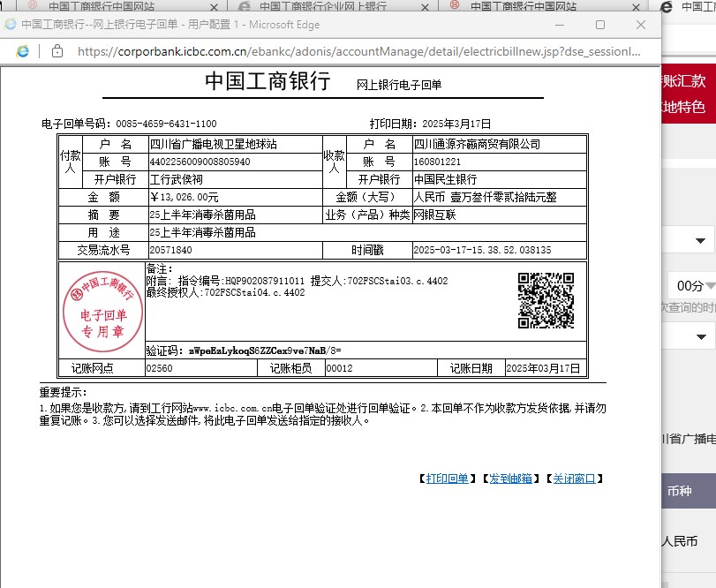716x588 pixels.
Task: Switch to the tab left of 企业网上银行 tab
Action: point(102,6)
